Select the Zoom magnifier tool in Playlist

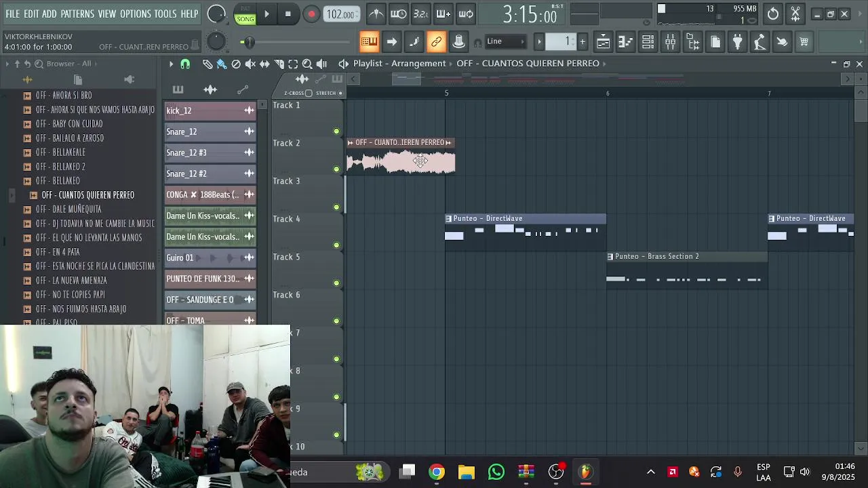(307, 64)
